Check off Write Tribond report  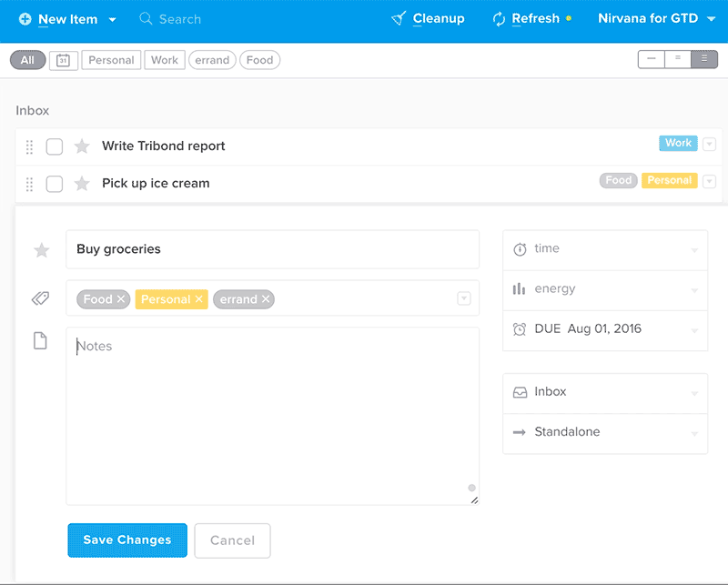(x=55, y=146)
